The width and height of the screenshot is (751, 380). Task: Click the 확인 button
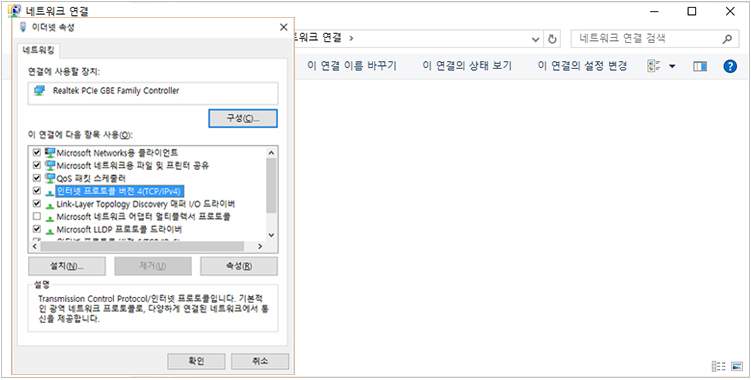[196, 361]
